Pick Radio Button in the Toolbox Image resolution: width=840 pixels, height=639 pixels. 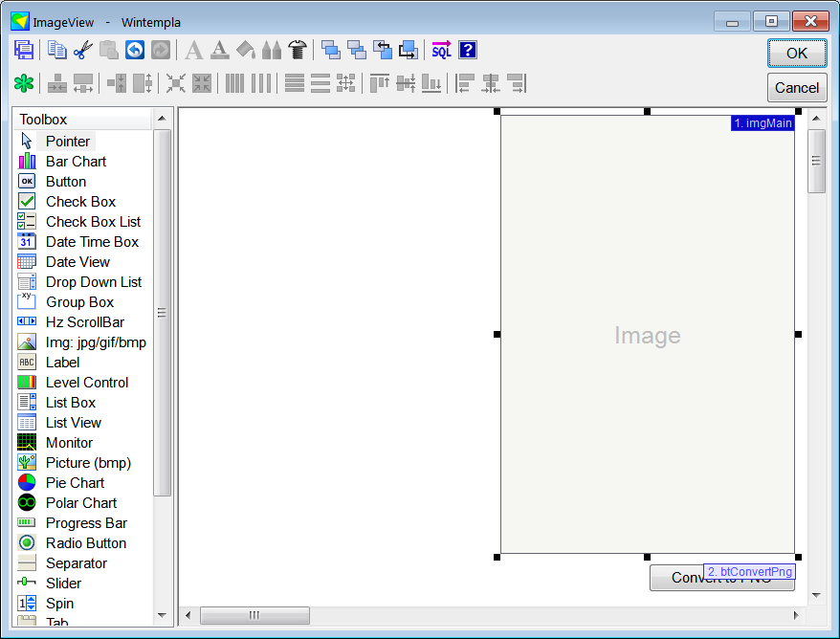86,543
